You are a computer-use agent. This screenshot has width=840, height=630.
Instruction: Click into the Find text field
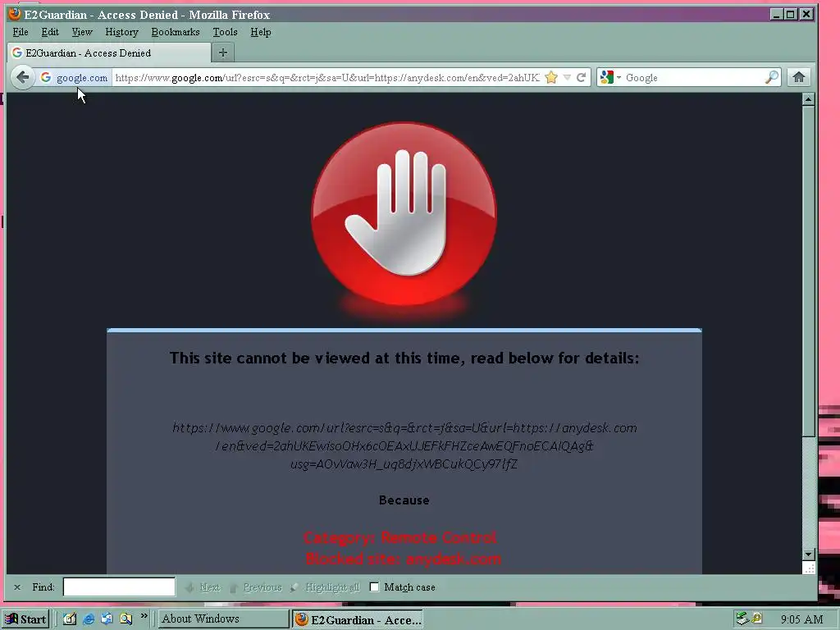tap(119, 587)
